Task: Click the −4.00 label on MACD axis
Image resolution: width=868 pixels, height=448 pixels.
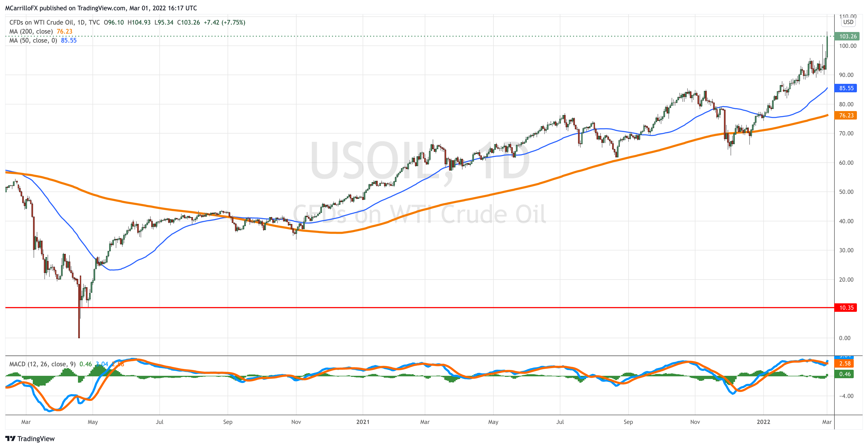Action: pos(846,396)
